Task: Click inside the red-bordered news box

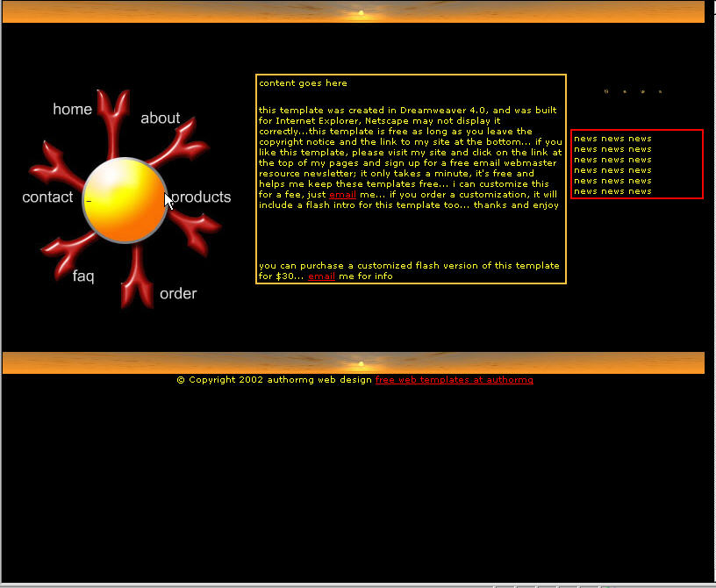Action: (637, 164)
